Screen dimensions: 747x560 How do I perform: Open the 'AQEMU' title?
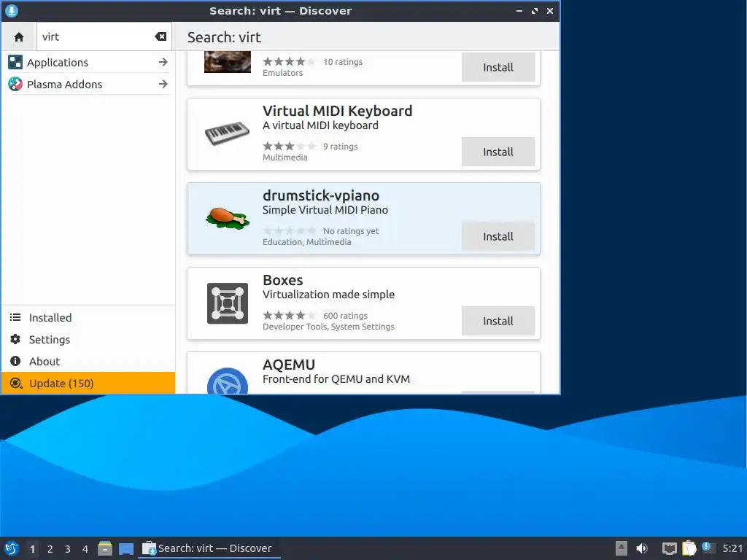[289, 365]
